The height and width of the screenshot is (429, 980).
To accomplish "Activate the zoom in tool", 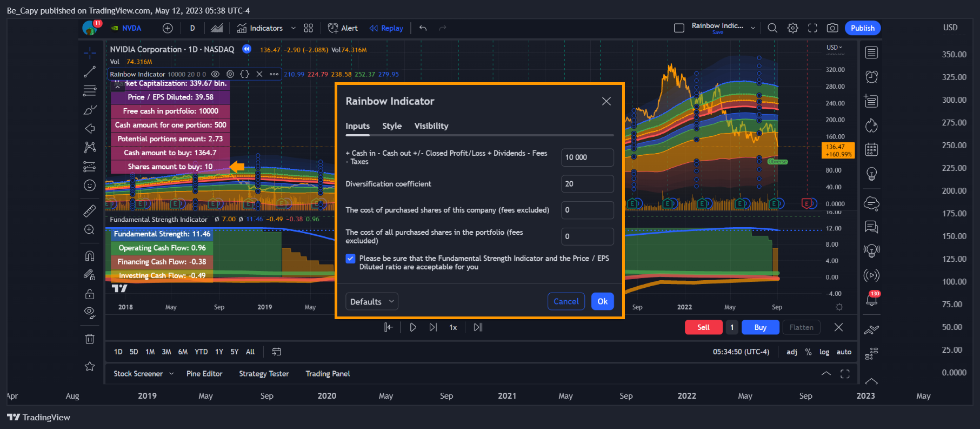I will point(90,230).
